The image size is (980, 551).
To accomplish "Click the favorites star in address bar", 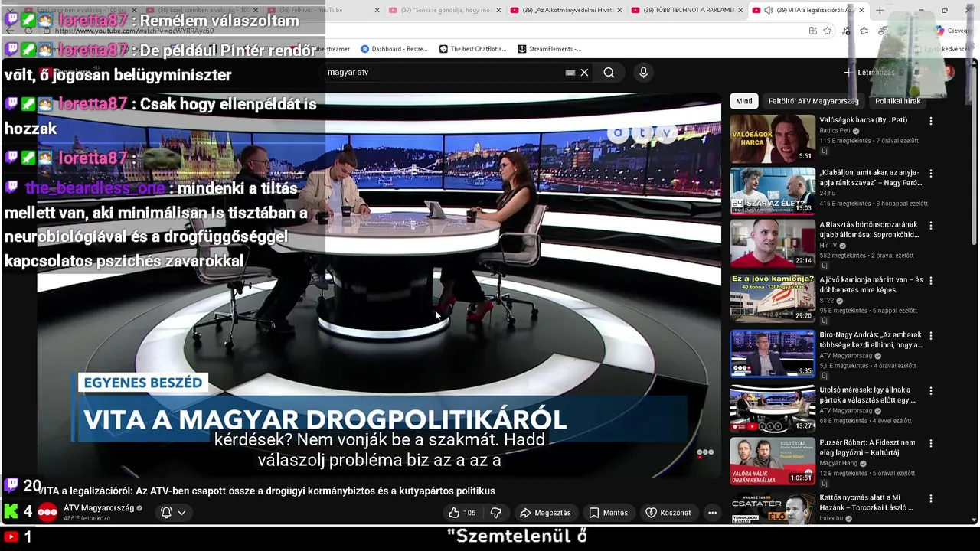I will pos(828,31).
